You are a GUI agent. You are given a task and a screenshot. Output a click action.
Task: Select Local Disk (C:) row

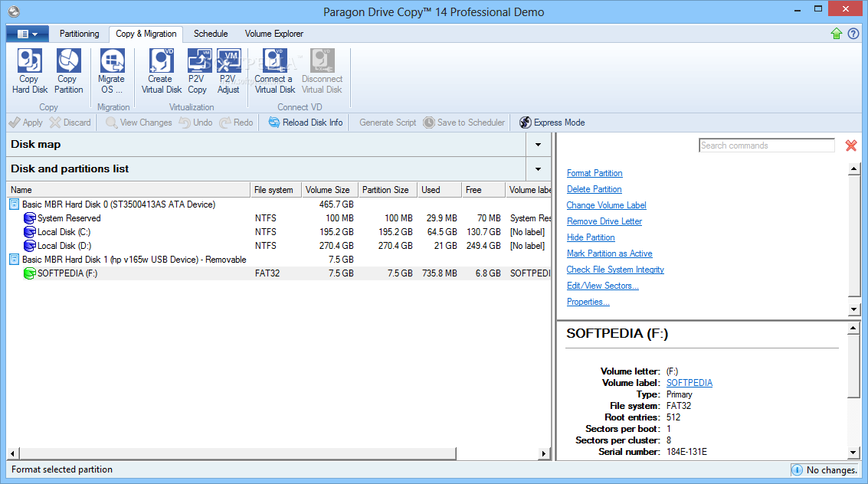[279, 232]
